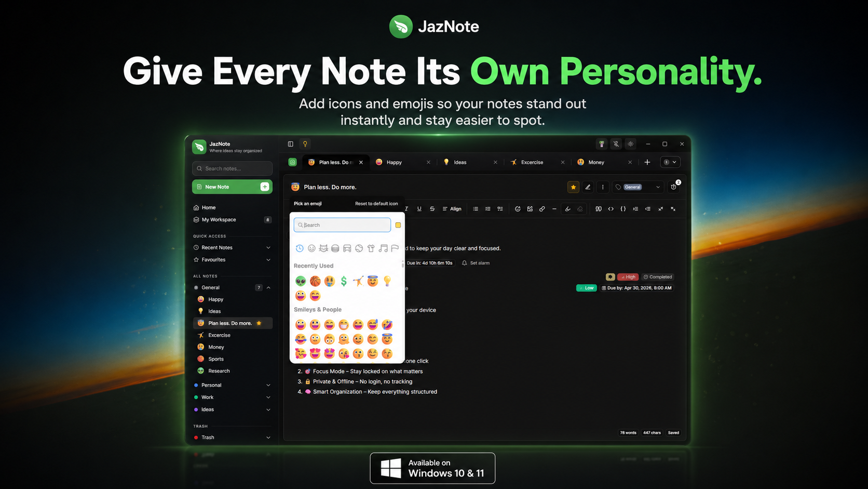Click the High priority tag

[628, 277]
